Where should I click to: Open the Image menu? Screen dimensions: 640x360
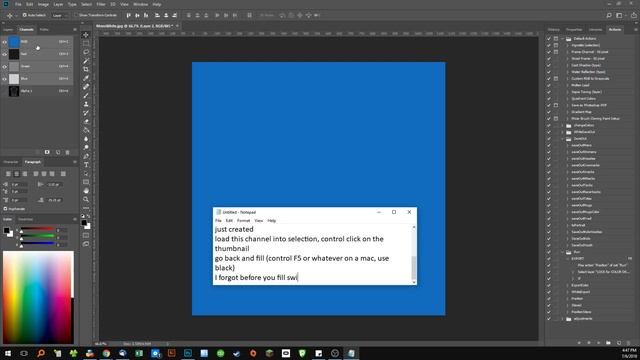(x=43, y=4)
